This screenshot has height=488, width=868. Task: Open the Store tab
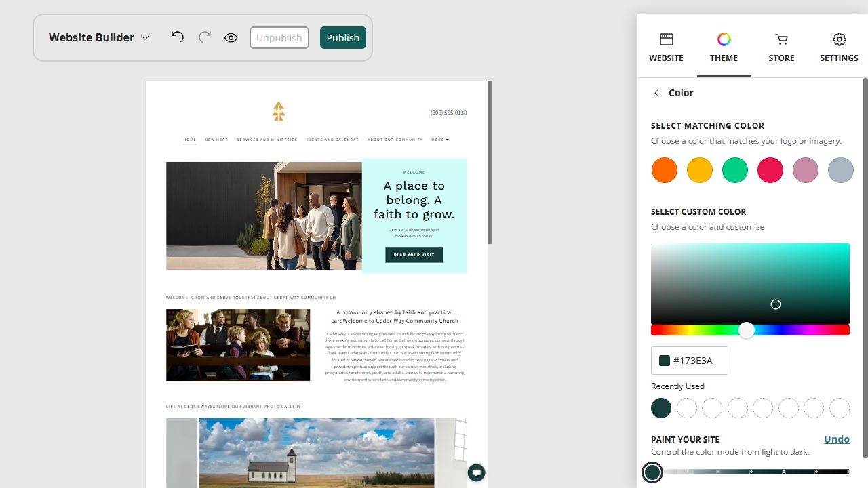pos(781,47)
